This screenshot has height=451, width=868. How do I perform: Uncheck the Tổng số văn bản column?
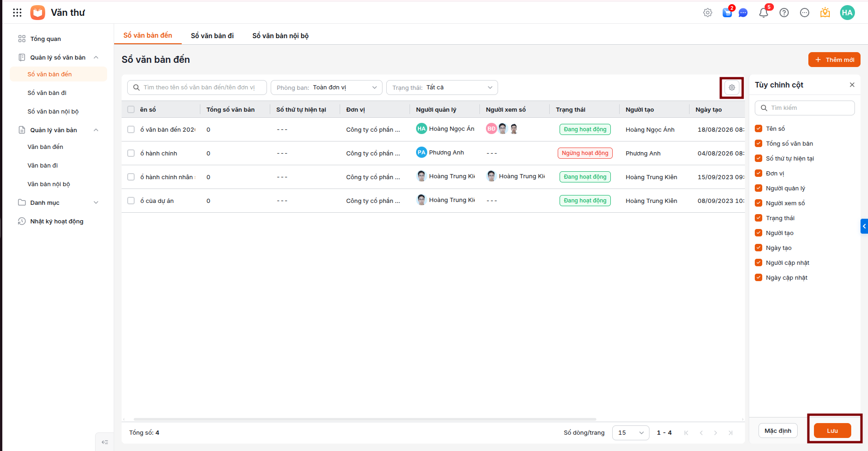(x=759, y=143)
